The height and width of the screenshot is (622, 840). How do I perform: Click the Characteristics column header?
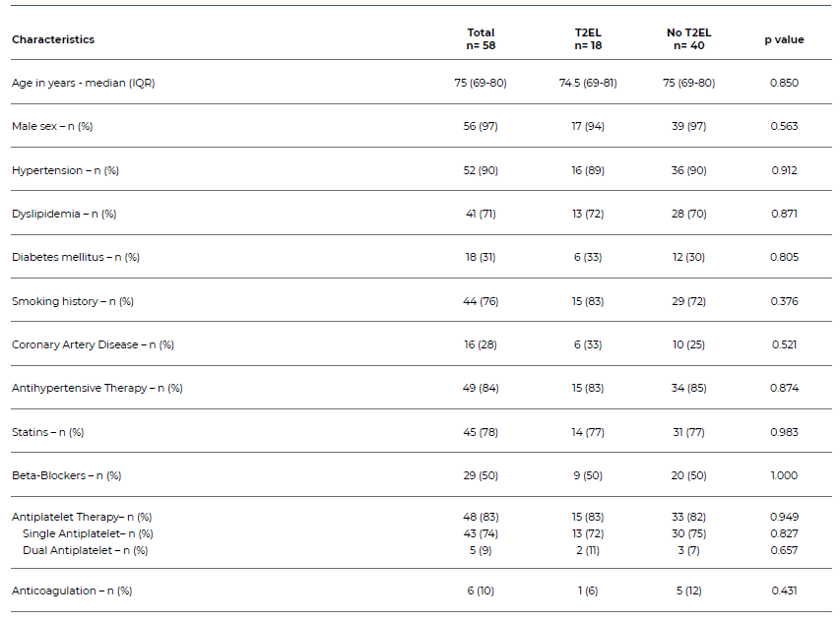[x=53, y=40]
